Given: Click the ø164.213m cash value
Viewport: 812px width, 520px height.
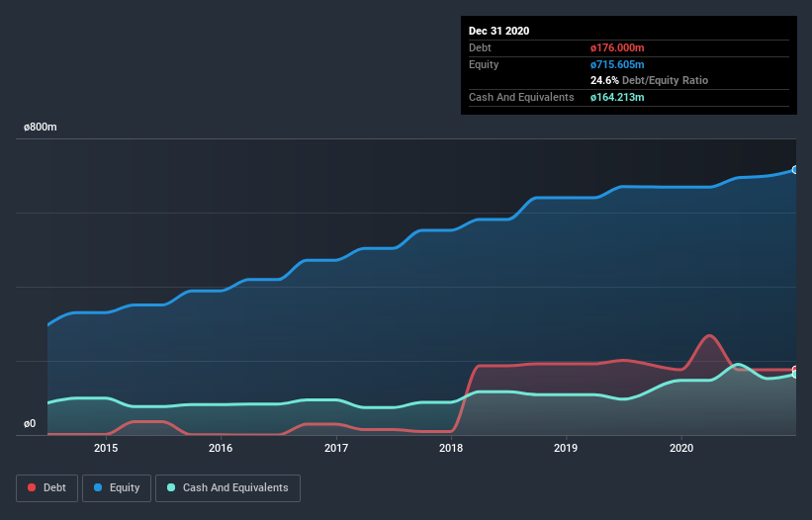Looking at the screenshot, I should [x=617, y=97].
